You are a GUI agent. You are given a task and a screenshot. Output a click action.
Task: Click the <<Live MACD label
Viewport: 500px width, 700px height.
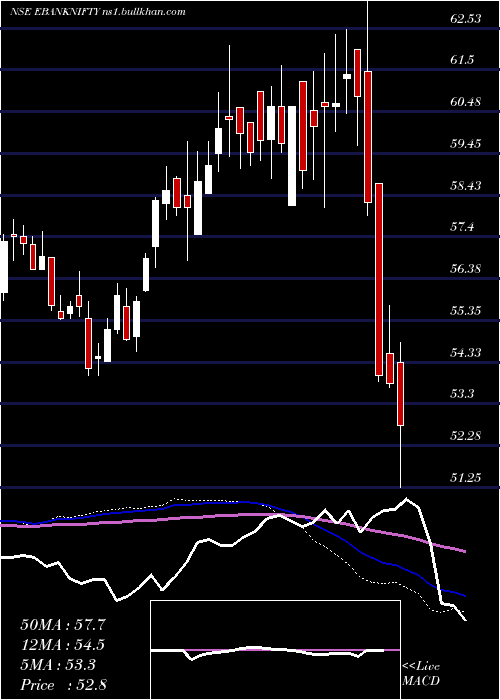click(421, 674)
